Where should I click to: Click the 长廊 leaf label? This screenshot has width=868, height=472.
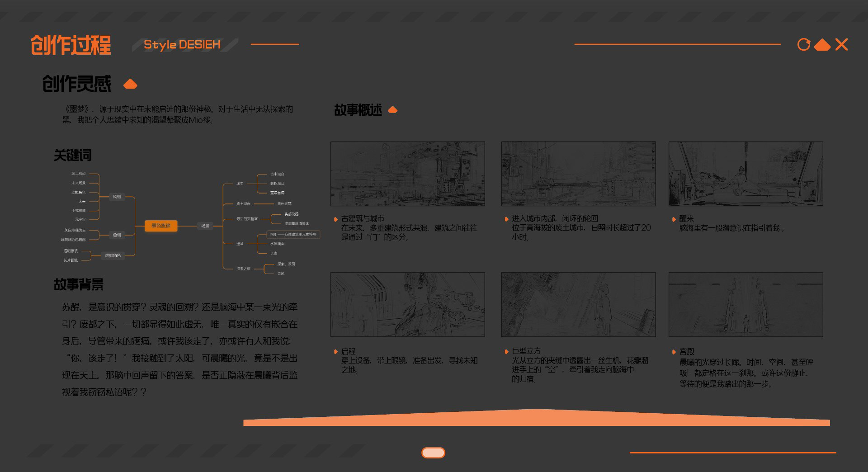point(274,253)
